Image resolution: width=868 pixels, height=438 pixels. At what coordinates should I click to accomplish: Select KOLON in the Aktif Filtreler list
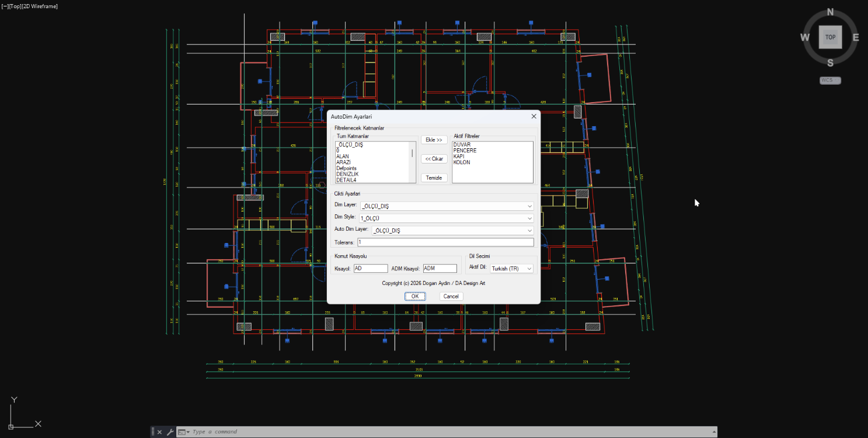point(462,162)
